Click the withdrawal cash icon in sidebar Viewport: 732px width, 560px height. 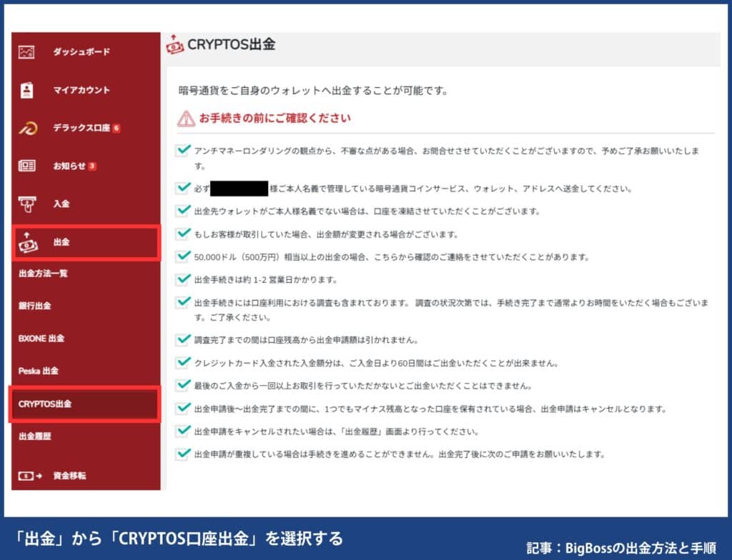[28, 243]
